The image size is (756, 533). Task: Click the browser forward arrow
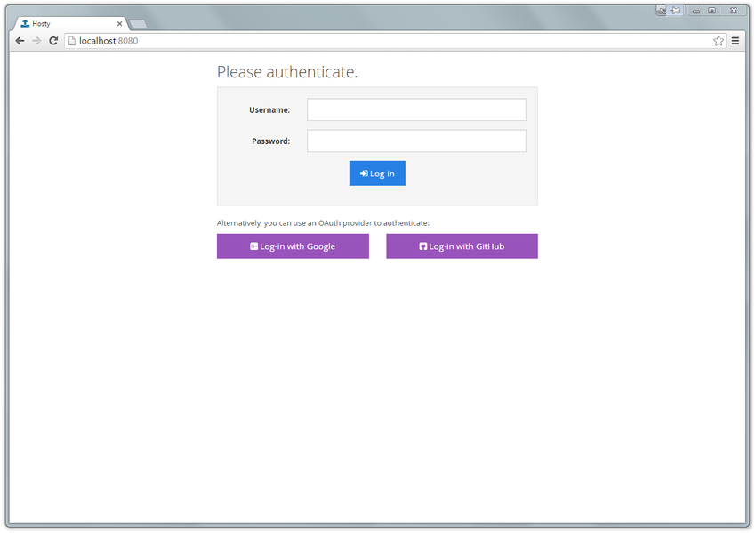(x=36, y=41)
